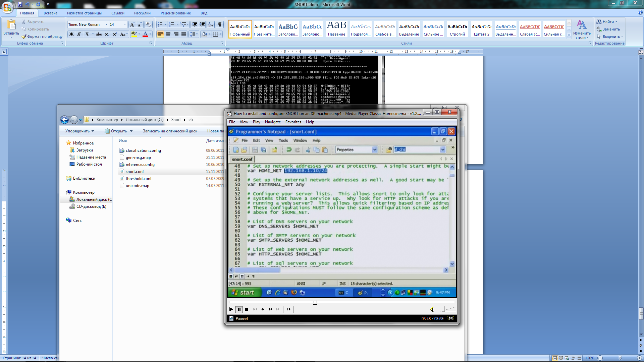Viewport: 644px width, 362px height.
Task: Click the video seek bar thumb
Action: click(x=315, y=302)
